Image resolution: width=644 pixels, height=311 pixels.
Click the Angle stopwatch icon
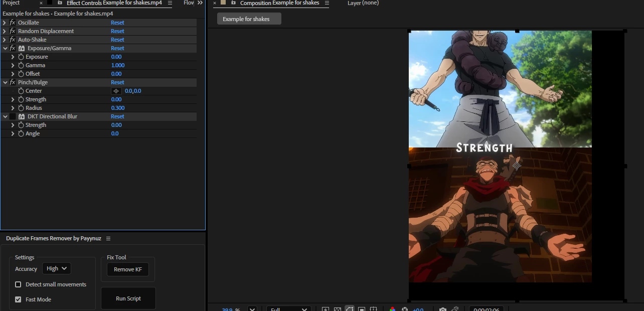(21, 133)
